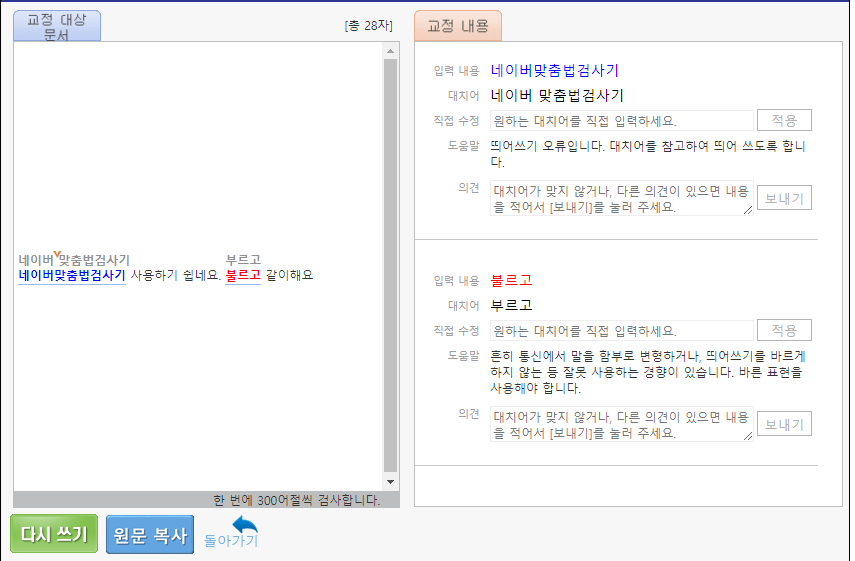Open the 돌아가기 link

pos(231,540)
